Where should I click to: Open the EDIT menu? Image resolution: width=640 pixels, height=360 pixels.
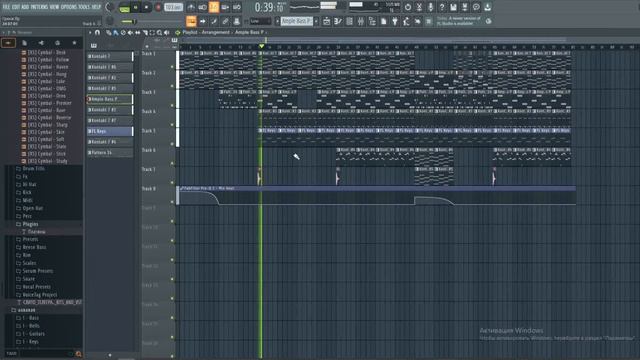pyautogui.click(x=16, y=7)
